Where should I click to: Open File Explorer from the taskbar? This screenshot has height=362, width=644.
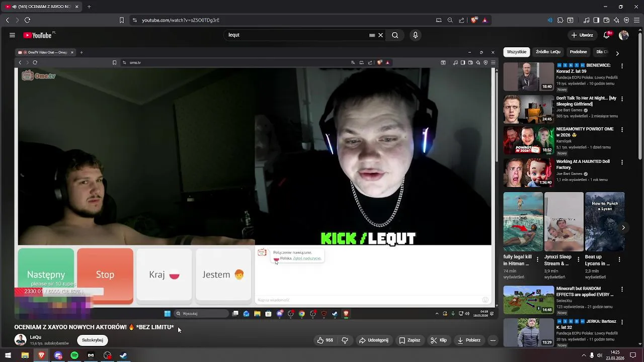(x=25, y=355)
